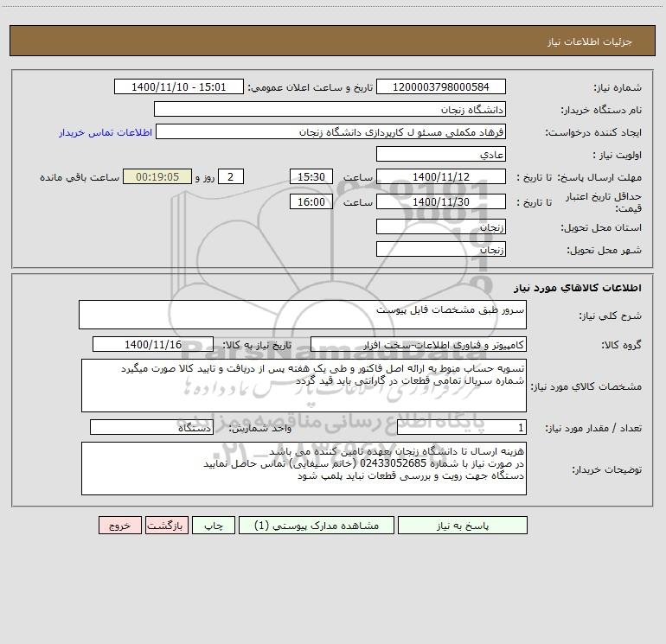Click the label 'ایجاد کننده درخواست:'
Viewport: 666px width, 644px height.
[593, 132]
